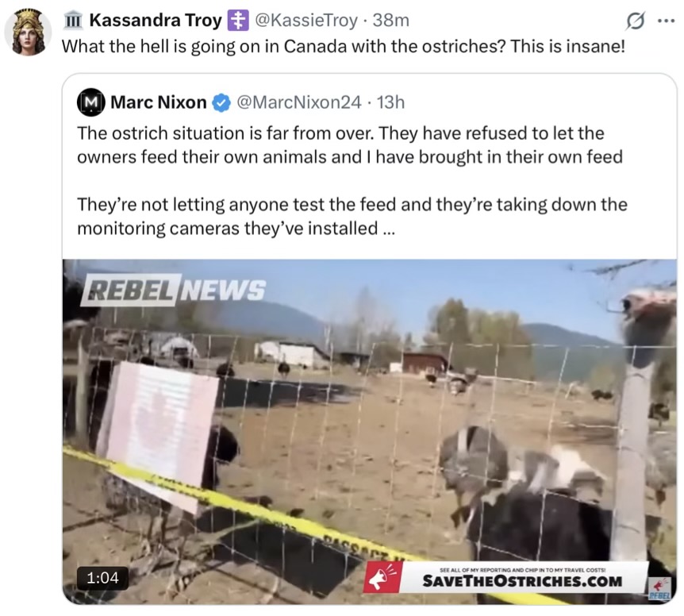
Task: Click Marc Nixon's blue verified checkmark
Action: (x=221, y=102)
